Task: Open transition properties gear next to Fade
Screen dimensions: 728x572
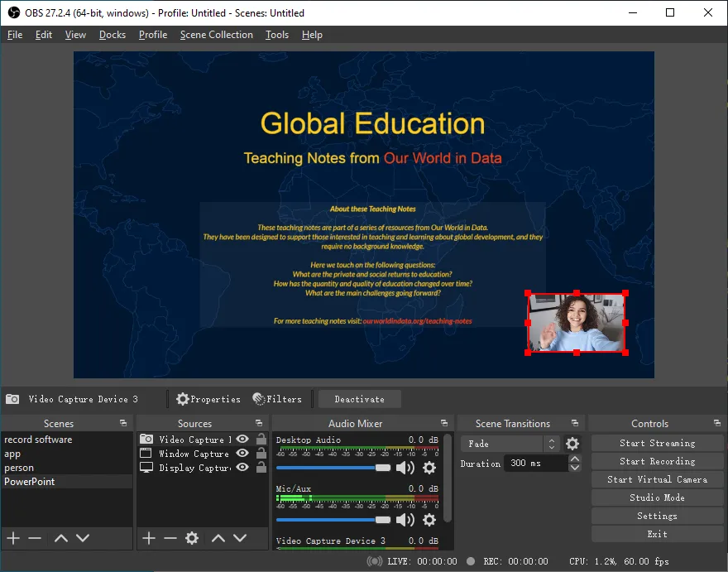Action: tap(572, 444)
